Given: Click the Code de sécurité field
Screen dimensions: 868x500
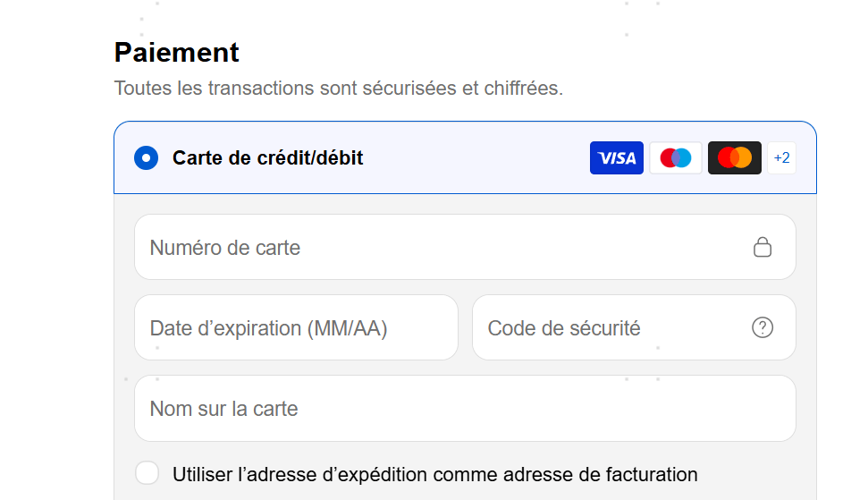Looking at the screenshot, I should pos(634,327).
